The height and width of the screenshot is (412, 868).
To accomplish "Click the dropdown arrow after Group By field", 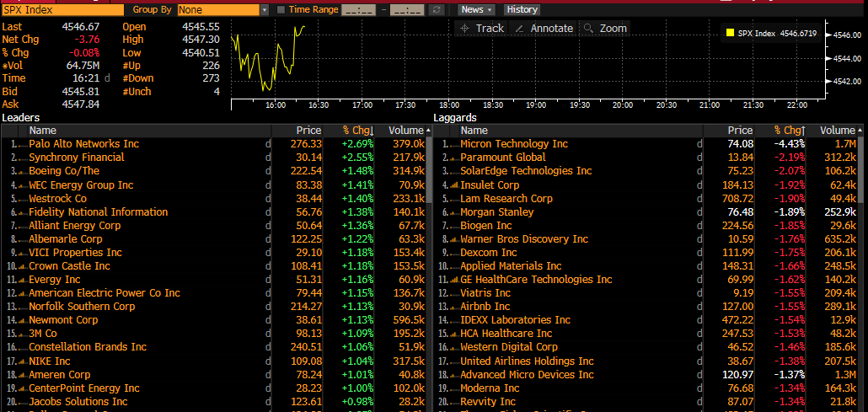I will tap(265, 9).
